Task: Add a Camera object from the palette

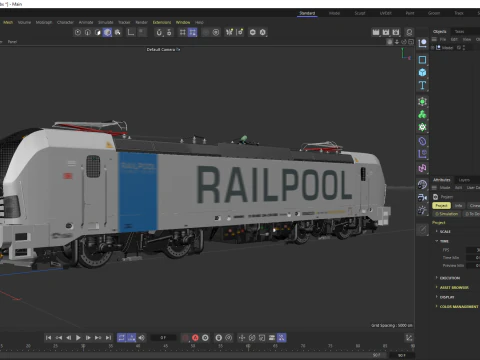Action: 422,197
